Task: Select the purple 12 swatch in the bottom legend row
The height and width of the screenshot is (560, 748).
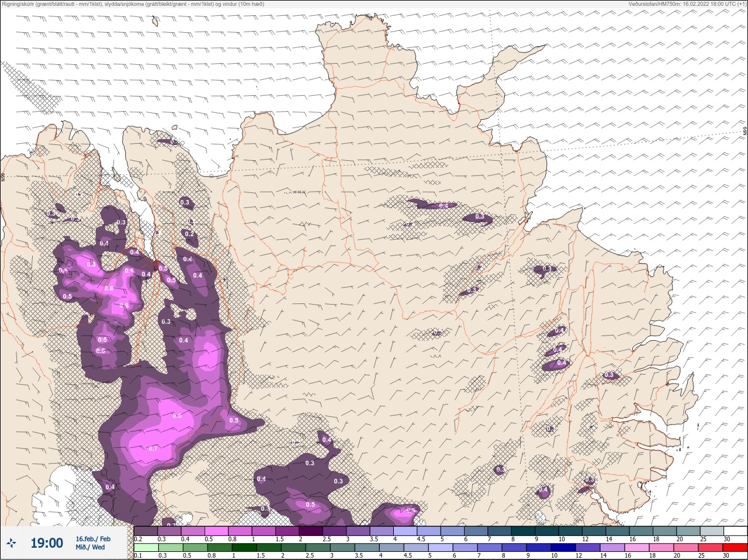Action: click(588, 548)
